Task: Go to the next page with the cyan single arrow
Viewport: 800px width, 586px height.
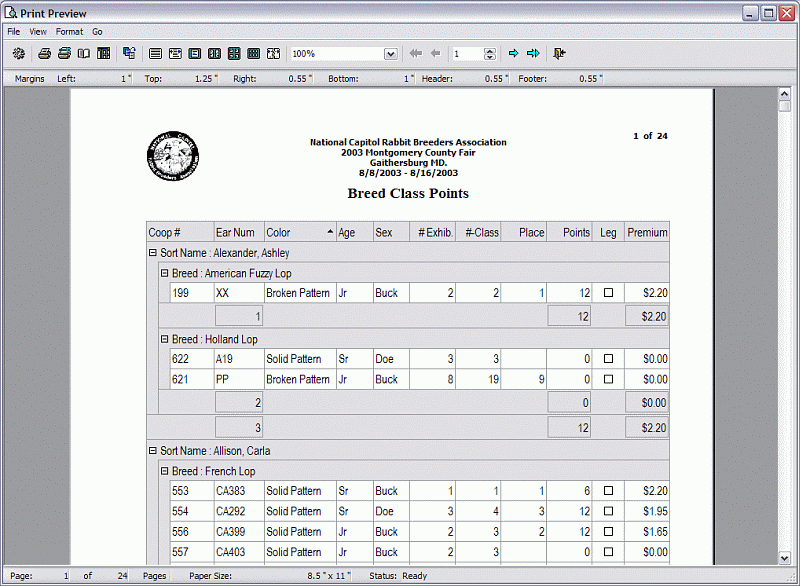Action: coord(513,53)
